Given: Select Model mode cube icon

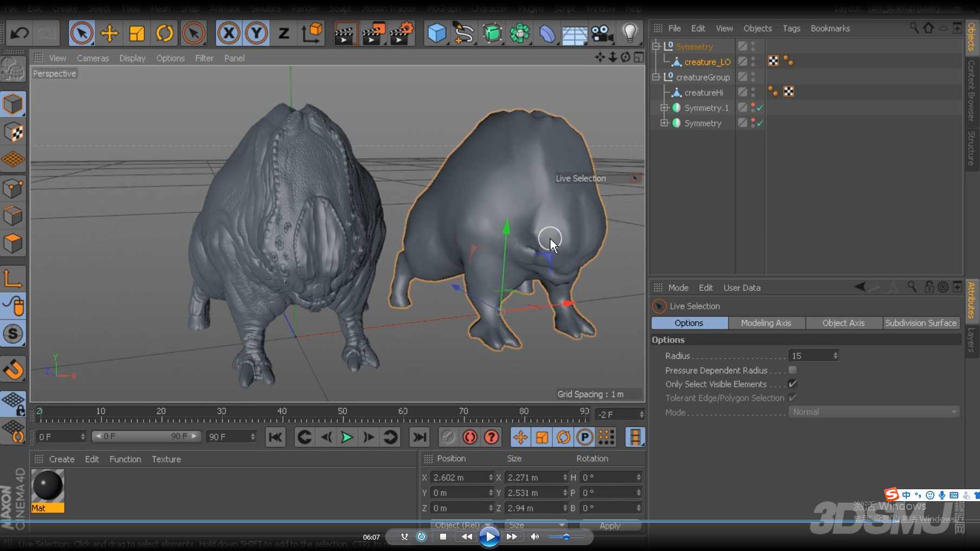Looking at the screenshot, I should [x=13, y=104].
